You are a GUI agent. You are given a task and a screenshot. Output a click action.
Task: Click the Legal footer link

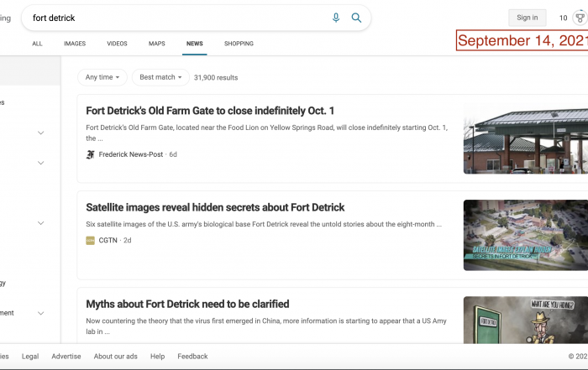tap(30, 356)
